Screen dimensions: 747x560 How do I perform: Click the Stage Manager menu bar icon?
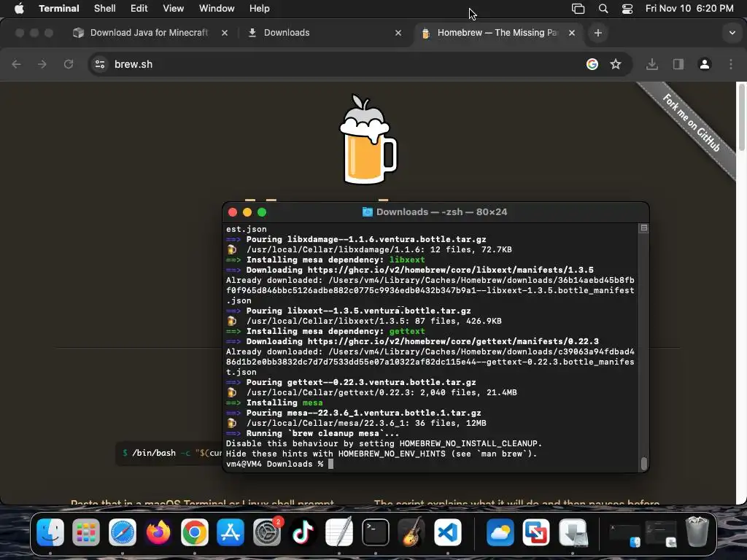pos(578,9)
